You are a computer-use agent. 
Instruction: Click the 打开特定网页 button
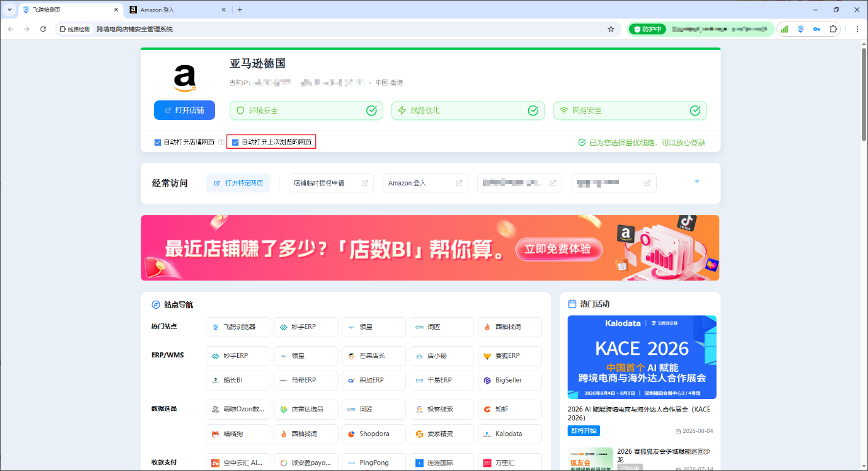[238, 183]
